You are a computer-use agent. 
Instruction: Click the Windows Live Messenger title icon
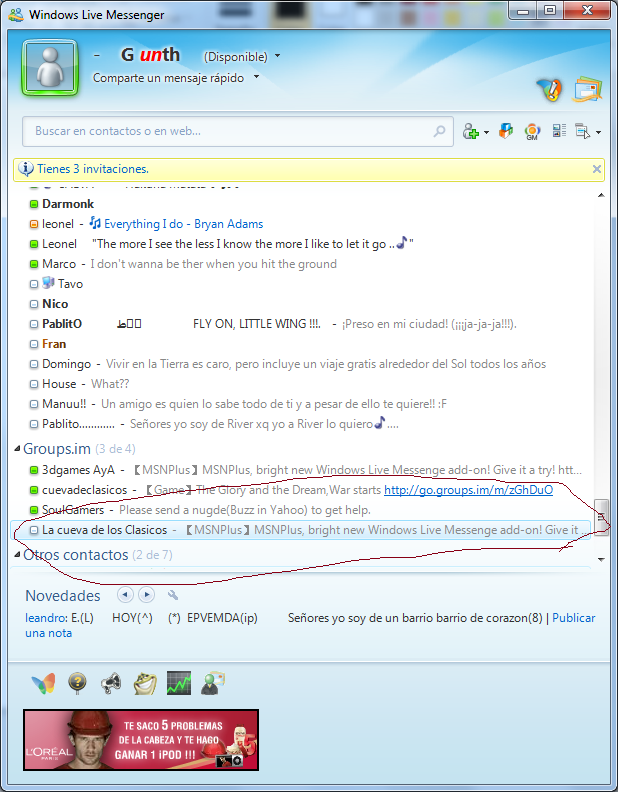click(16, 15)
